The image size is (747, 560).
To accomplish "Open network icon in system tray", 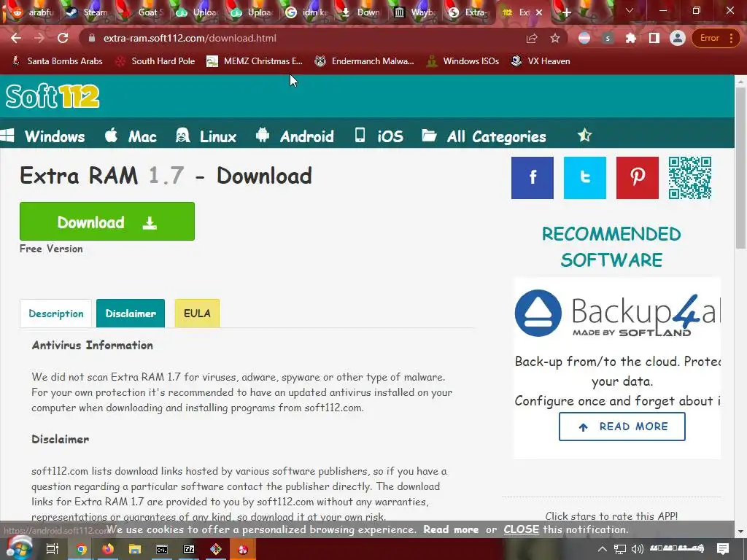I will click(x=620, y=549).
